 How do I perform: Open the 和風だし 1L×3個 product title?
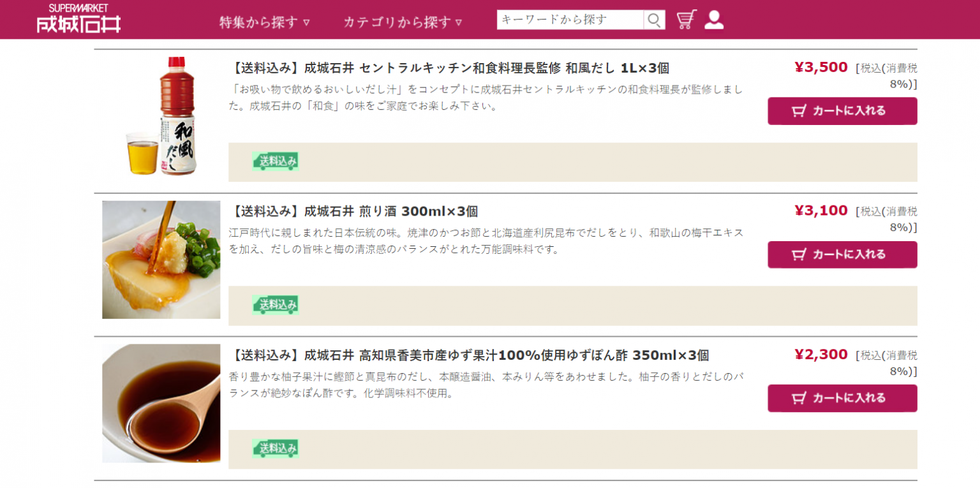pos(449,68)
